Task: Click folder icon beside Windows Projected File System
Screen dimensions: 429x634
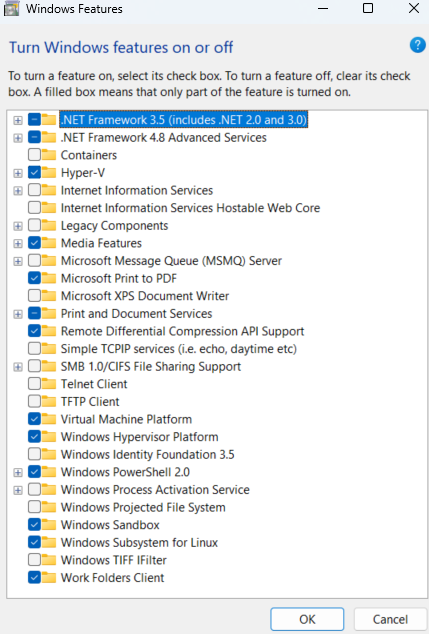Action: [x=49, y=507]
